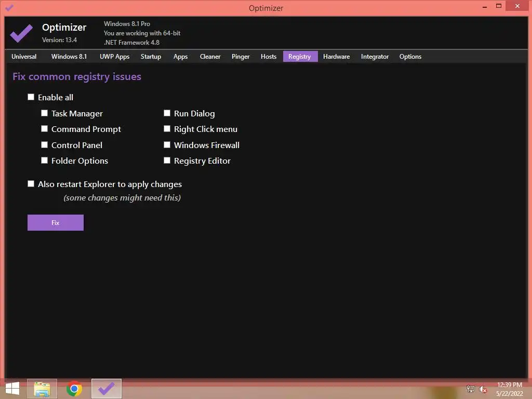This screenshot has height=399, width=532.
Task: Select the Apps tab
Action: (180, 56)
